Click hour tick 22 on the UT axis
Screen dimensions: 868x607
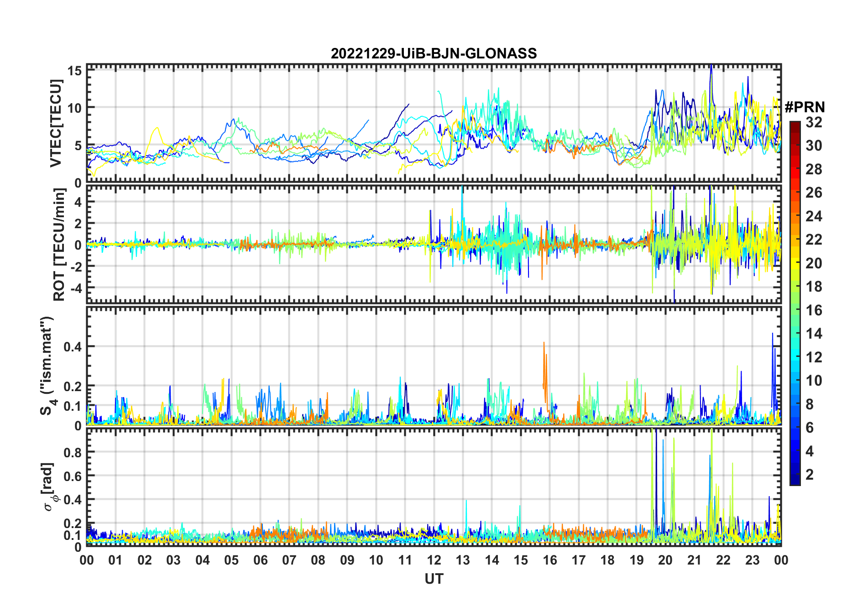coord(723,560)
